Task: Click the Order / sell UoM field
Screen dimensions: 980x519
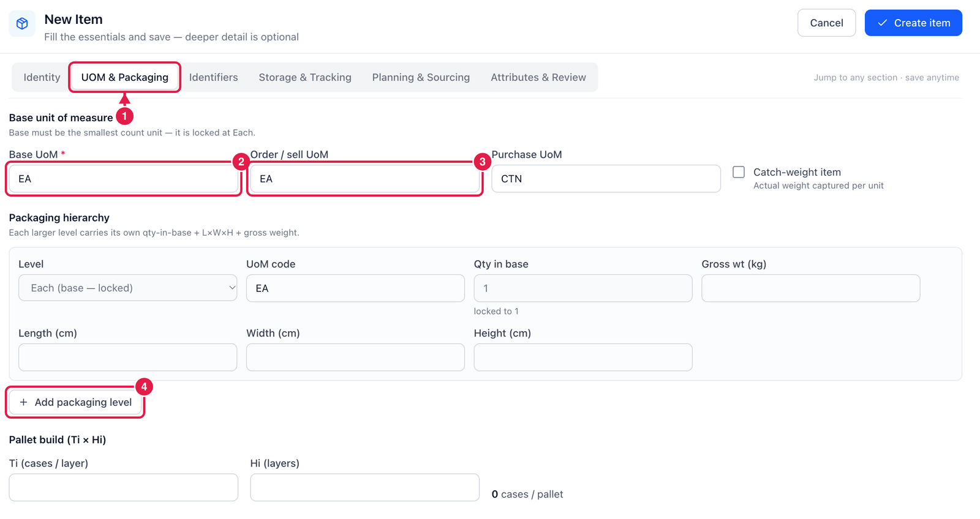Action: pyautogui.click(x=364, y=179)
